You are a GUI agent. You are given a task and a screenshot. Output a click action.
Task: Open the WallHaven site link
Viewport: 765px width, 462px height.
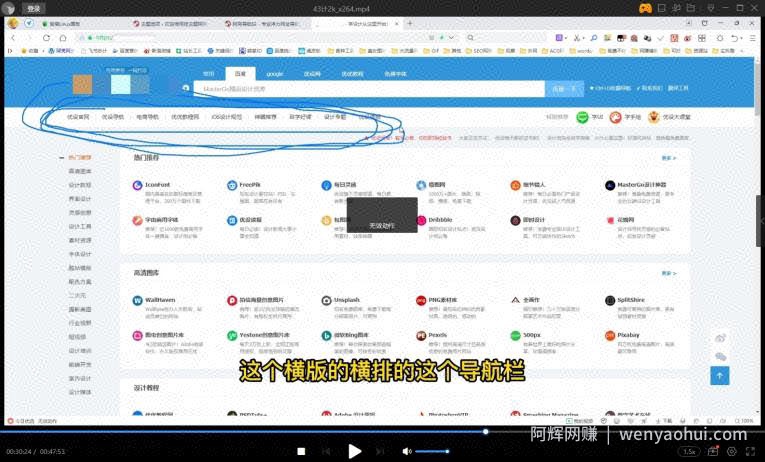160,300
